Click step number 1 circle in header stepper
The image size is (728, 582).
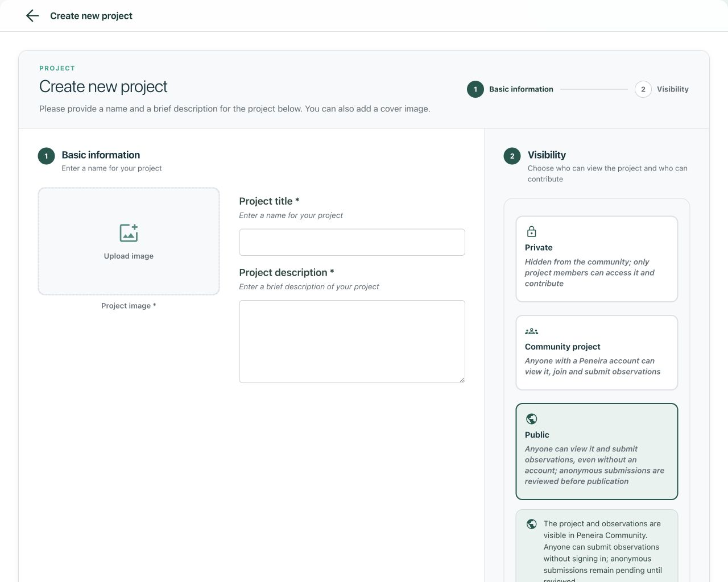475,89
